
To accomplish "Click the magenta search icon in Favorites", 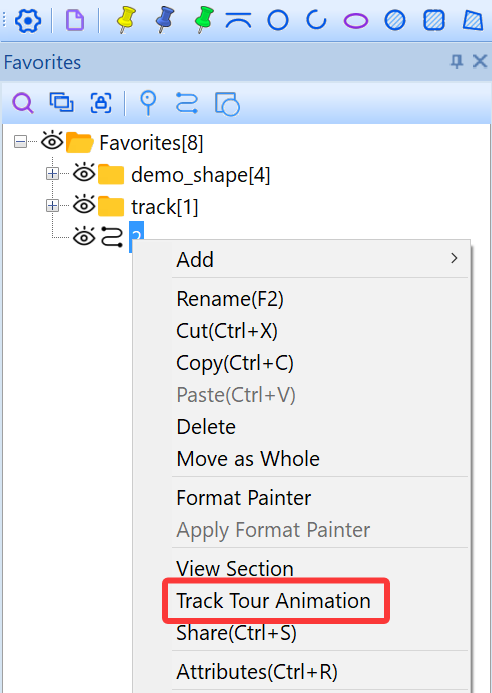I will pos(23,103).
